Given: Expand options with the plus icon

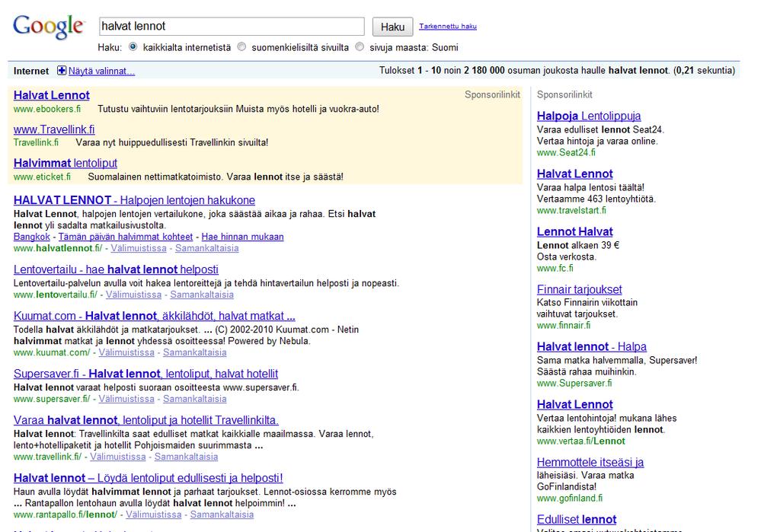Looking at the screenshot, I should (62, 71).
